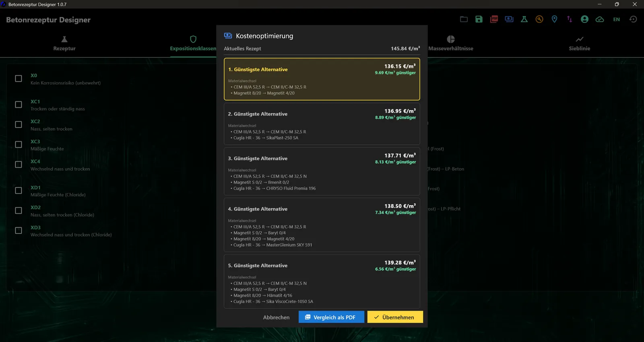Image resolution: width=644 pixels, height=342 pixels.
Task: Open the Masseverhältnisse tab
Action: pos(451,44)
